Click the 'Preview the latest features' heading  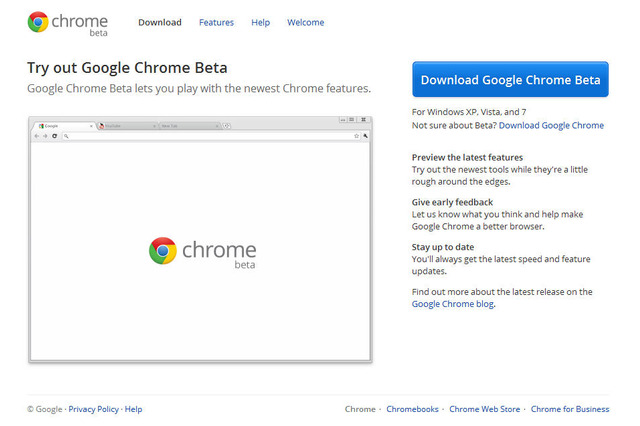tap(467, 158)
